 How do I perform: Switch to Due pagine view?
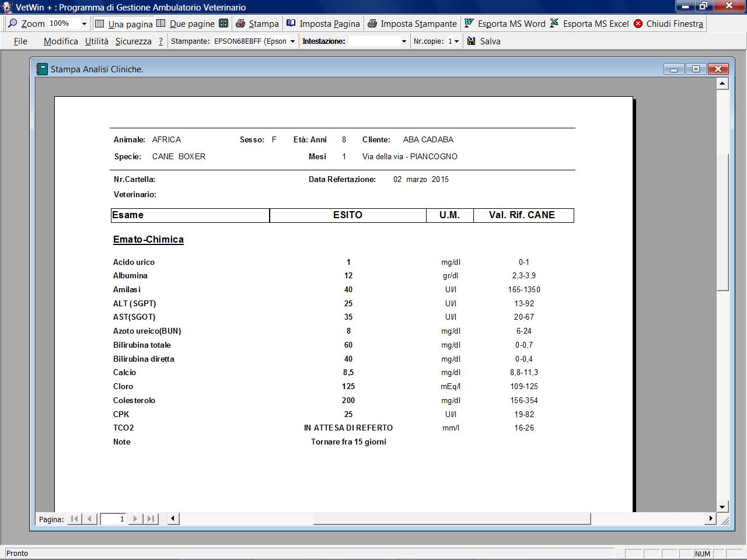pyautogui.click(x=186, y=23)
